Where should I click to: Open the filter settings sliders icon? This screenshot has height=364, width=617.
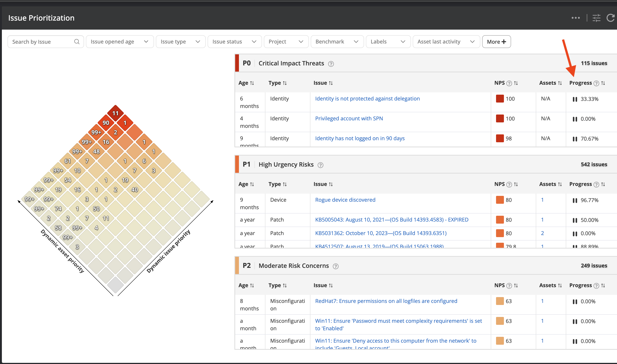click(596, 18)
